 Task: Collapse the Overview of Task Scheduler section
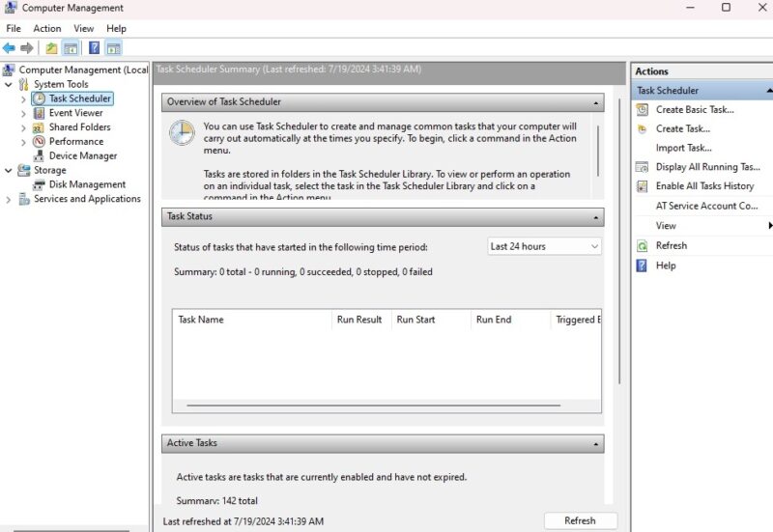595,102
